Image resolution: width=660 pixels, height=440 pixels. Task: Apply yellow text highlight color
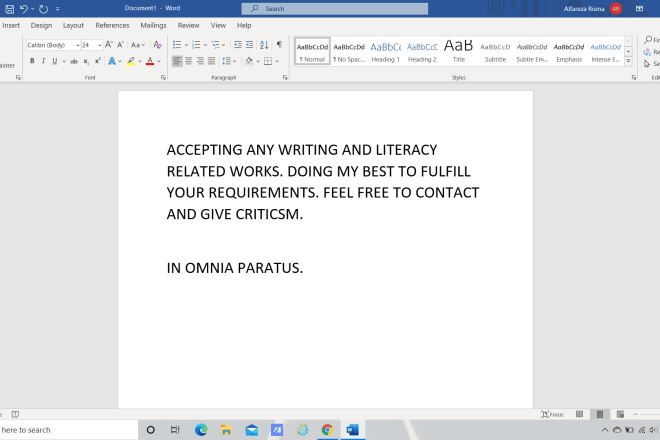[x=131, y=61]
